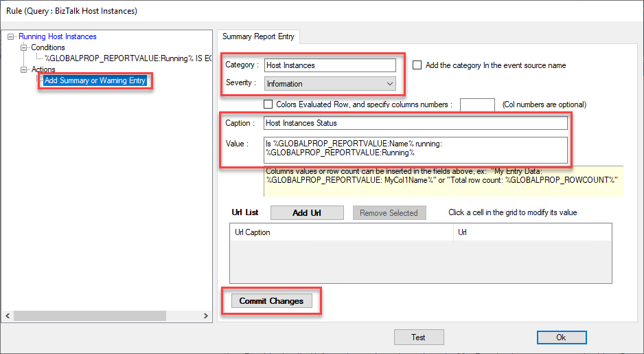This screenshot has height=354, width=644.
Task: Switch to Summary Report Entry tab
Action: pyautogui.click(x=257, y=36)
